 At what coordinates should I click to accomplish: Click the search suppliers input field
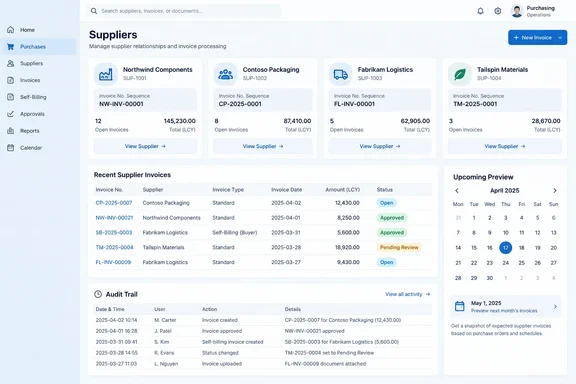pyautogui.click(x=184, y=11)
